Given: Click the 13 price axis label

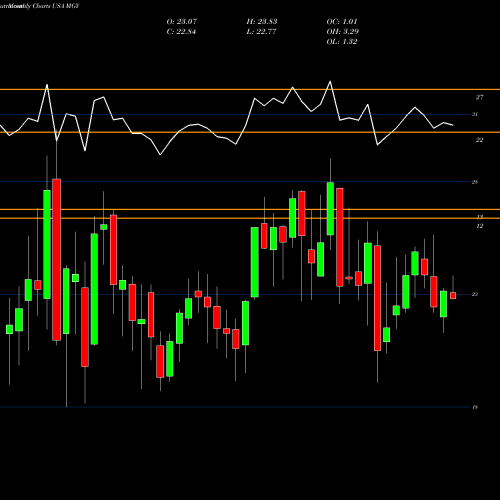Looking at the screenshot, I should tap(479, 217).
